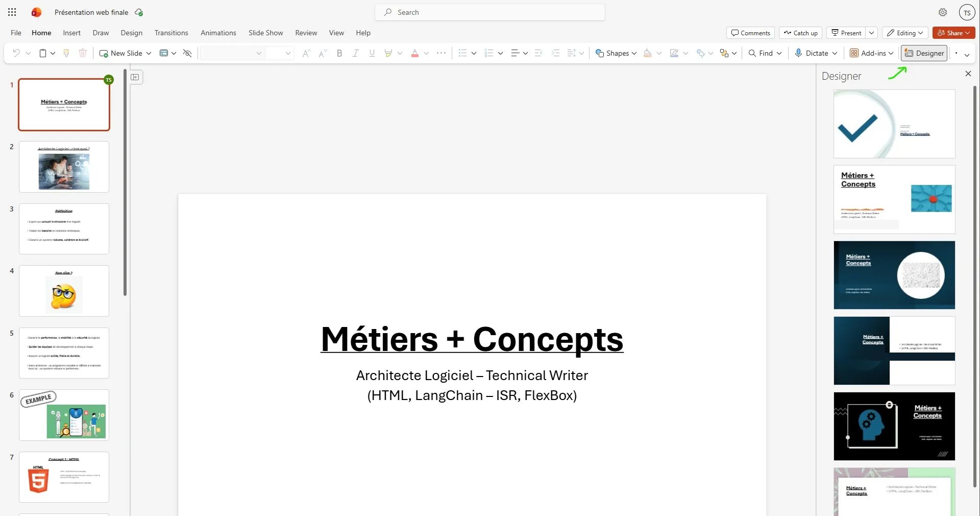This screenshot has height=516, width=980.
Task: Open the font name combo box
Action: [232, 53]
